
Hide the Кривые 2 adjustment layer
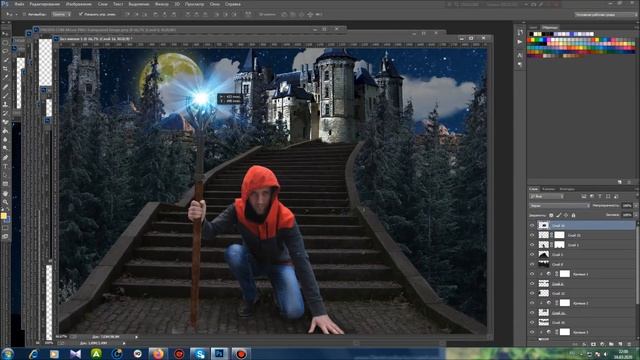click(532, 303)
